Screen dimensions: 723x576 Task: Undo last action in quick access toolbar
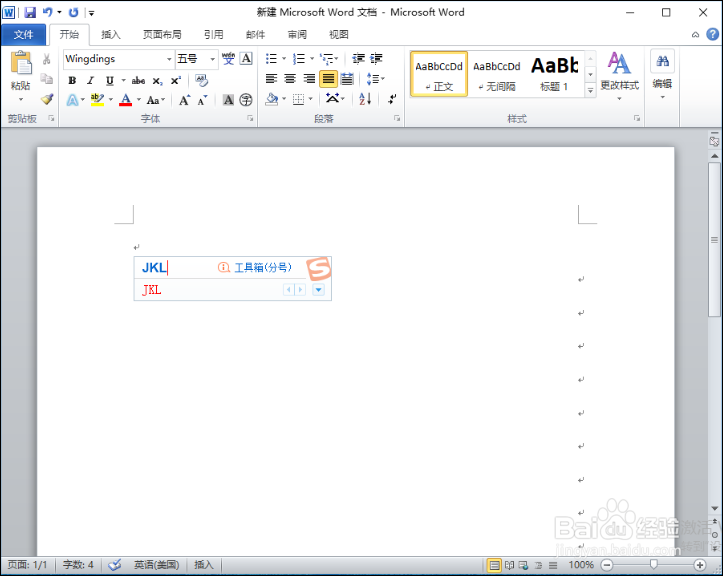click(x=47, y=12)
